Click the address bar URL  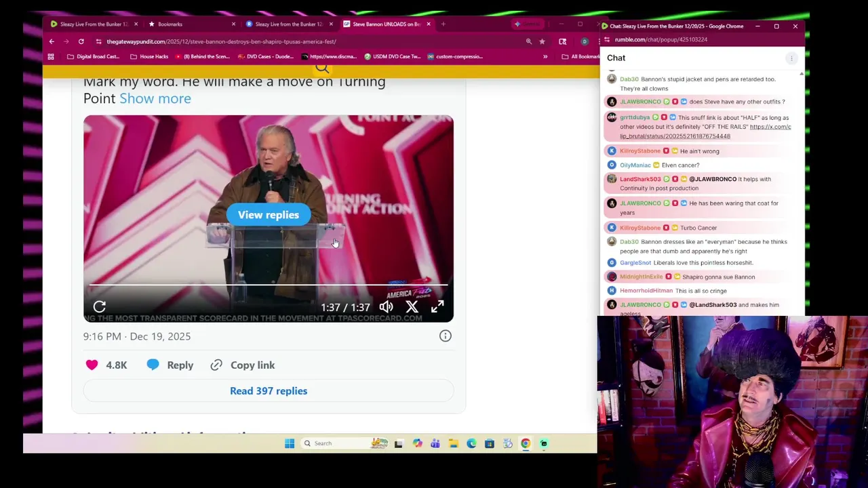coord(221,41)
